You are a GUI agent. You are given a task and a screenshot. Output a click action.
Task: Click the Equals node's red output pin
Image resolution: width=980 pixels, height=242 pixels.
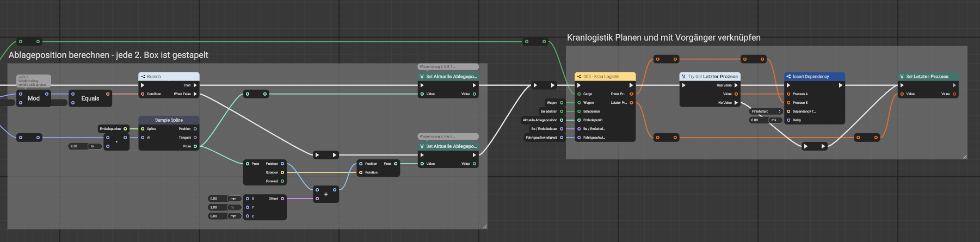[x=108, y=94]
